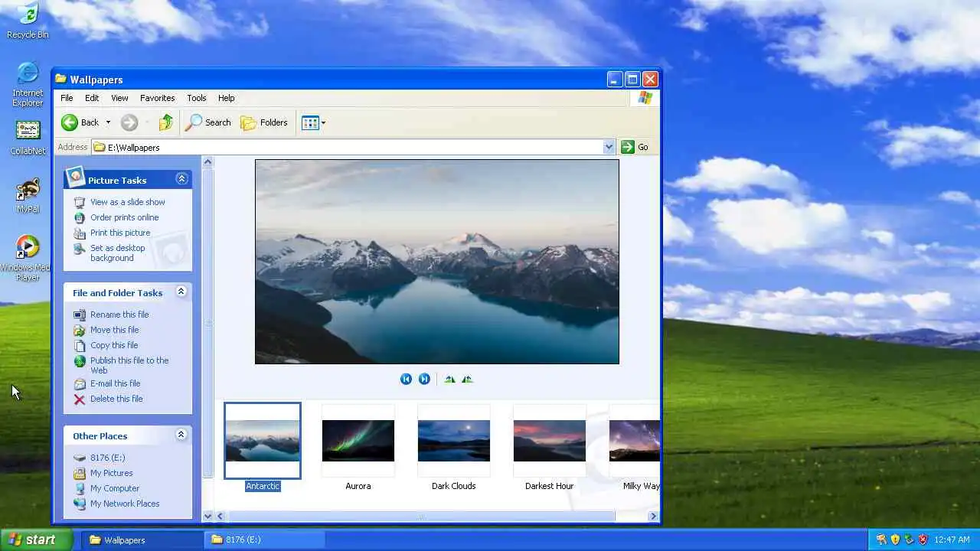Click the Up folder toolbar icon
This screenshot has height=551, width=980.
(x=165, y=122)
